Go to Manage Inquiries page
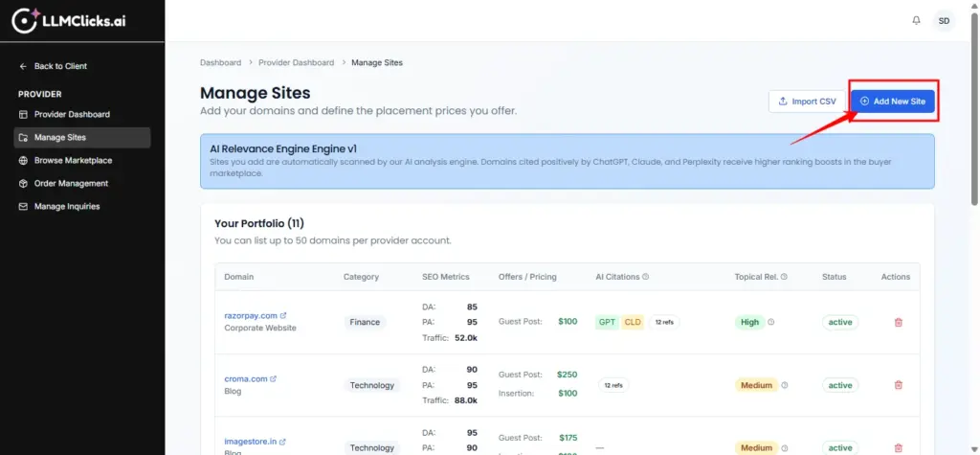Image resolution: width=980 pixels, height=455 pixels. (67, 206)
